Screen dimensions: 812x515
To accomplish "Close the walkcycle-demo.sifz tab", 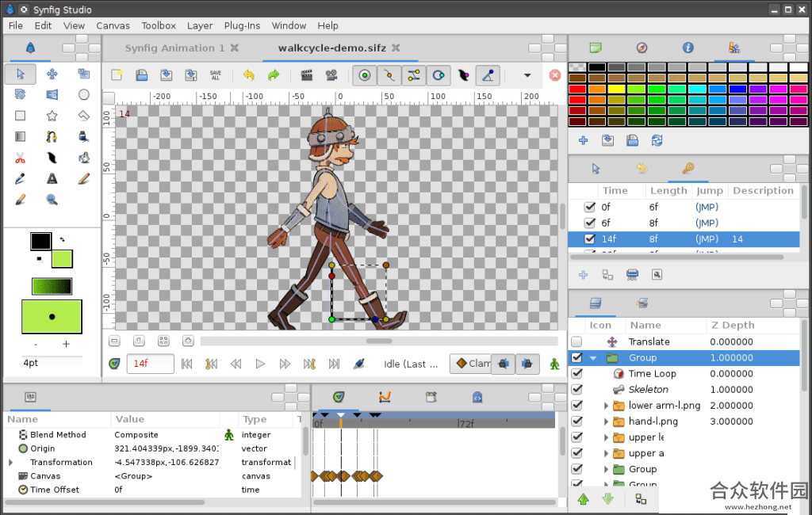I will (396, 48).
